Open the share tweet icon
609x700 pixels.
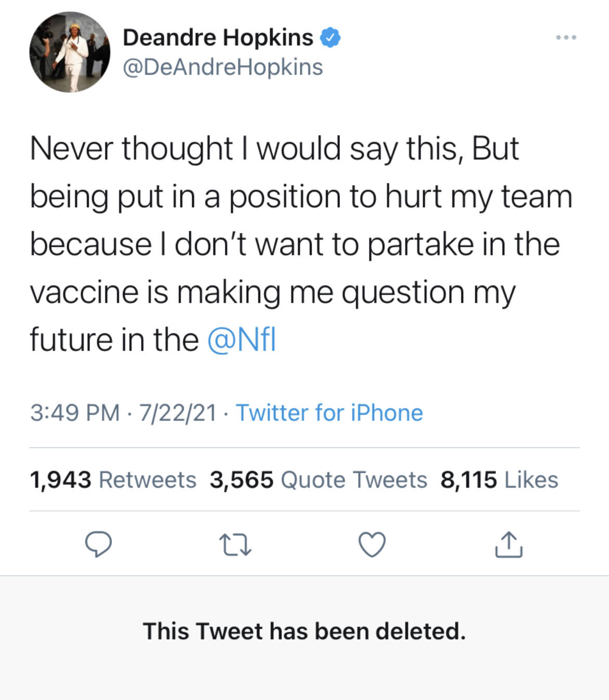pos(509,545)
